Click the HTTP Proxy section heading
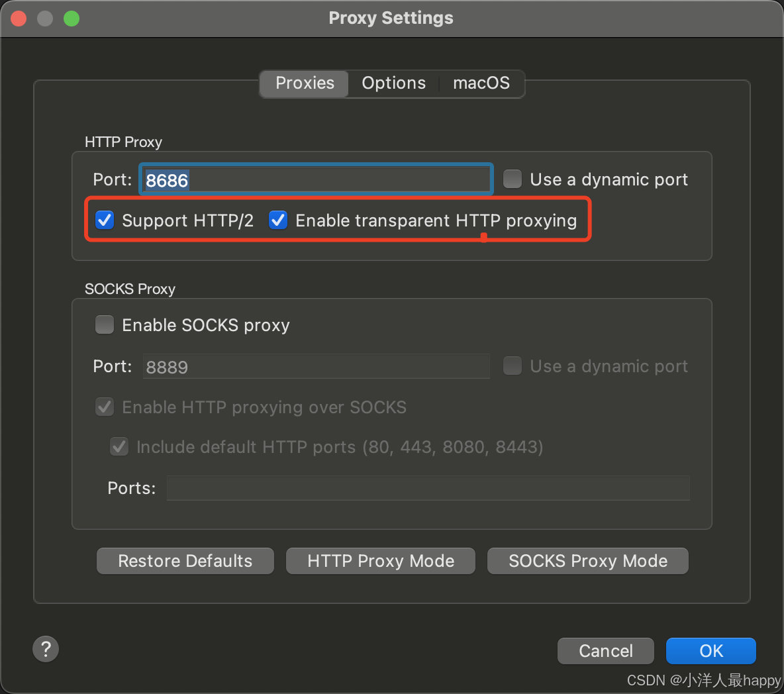Image resolution: width=784 pixels, height=694 pixels. tap(124, 142)
